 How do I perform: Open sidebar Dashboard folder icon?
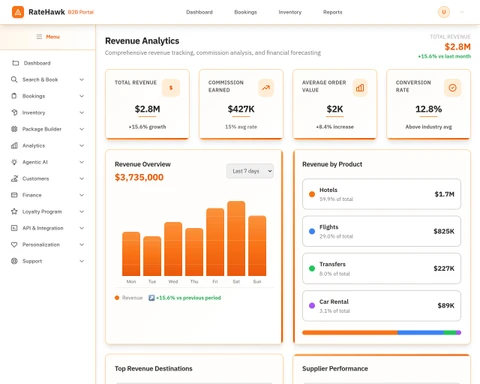tap(15, 63)
